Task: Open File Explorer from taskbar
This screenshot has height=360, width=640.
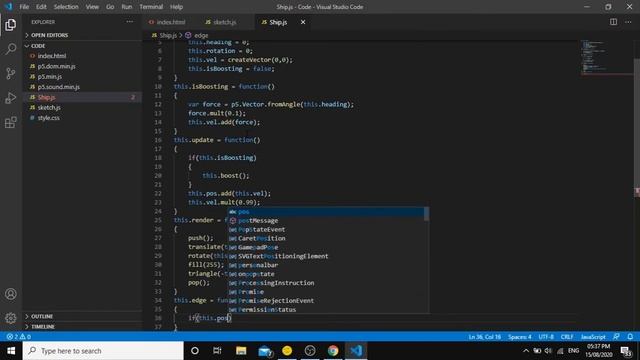Action: pyautogui.click(x=241, y=351)
